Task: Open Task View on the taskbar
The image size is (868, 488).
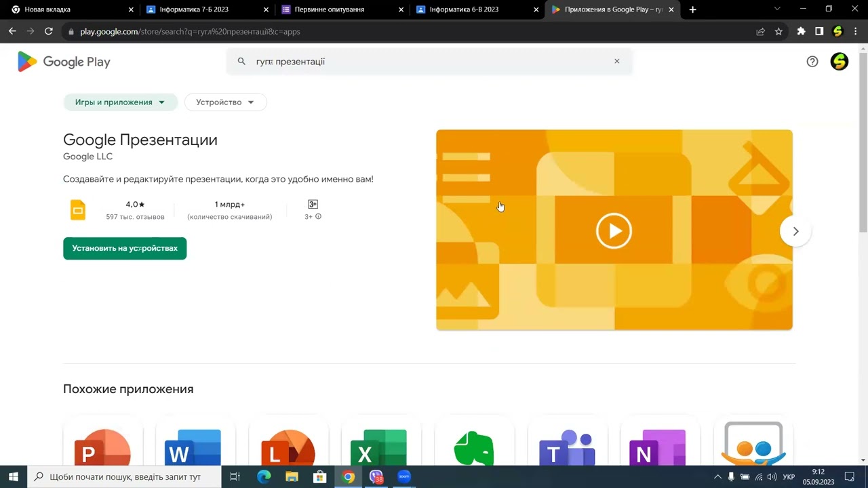Action: pyautogui.click(x=235, y=477)
